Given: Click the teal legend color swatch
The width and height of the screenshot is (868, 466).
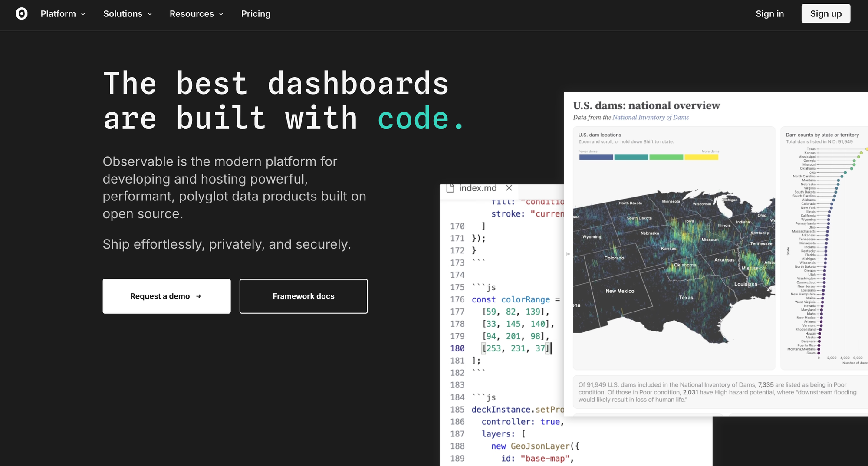Looking at the screenshot, I should coord(631,157).
